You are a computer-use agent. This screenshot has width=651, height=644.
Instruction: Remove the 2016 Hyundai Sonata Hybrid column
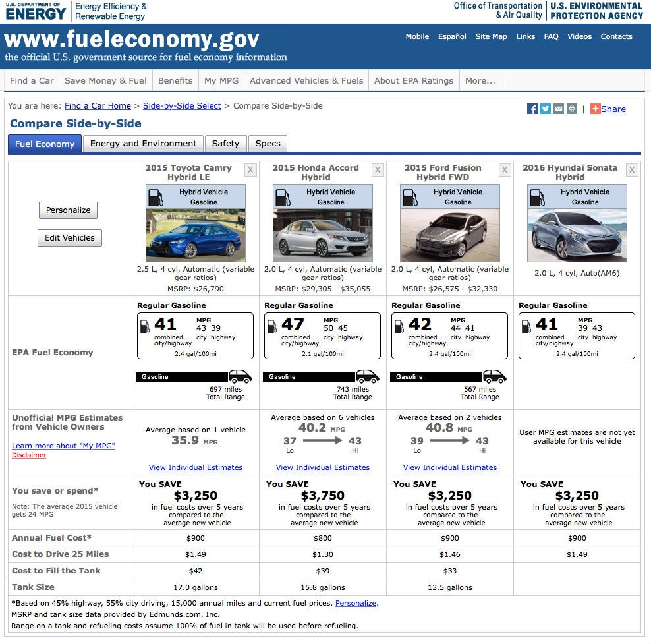point(632,170)
